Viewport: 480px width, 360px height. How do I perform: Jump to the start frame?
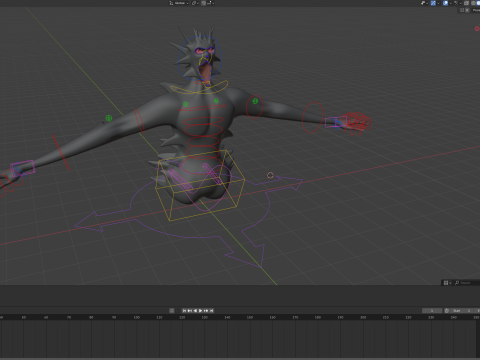[184, 311]
